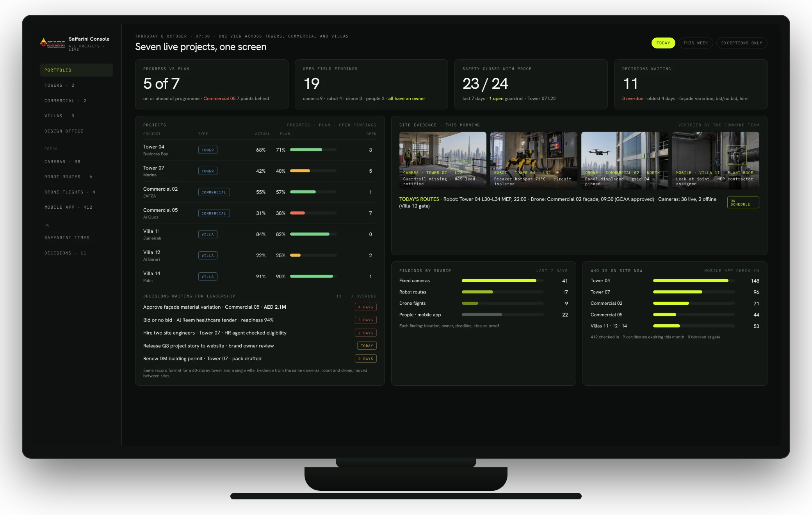Click the Villas 11 · 12 · 14 on-site row
The image size is (812, 515).
(675, 326)
